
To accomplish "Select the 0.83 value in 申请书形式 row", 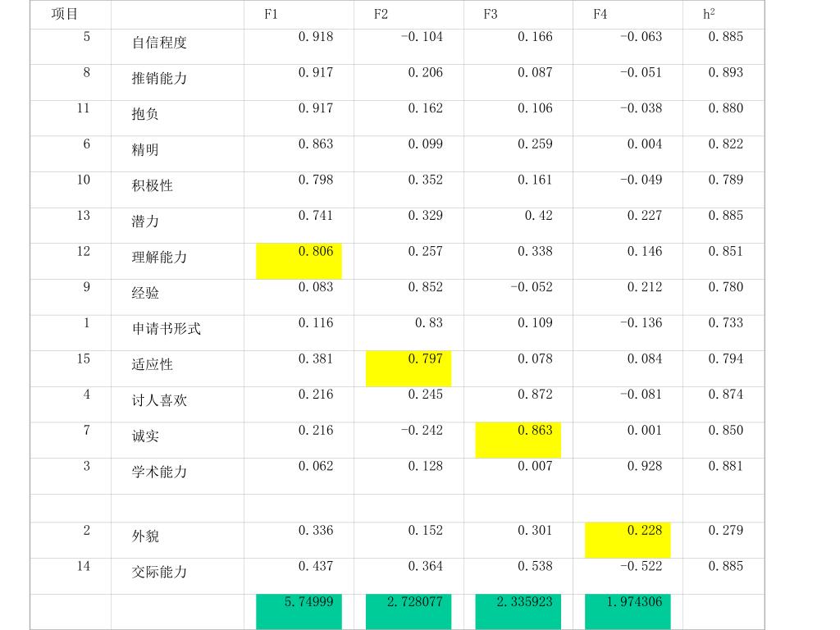I will (x=428, y=323).
